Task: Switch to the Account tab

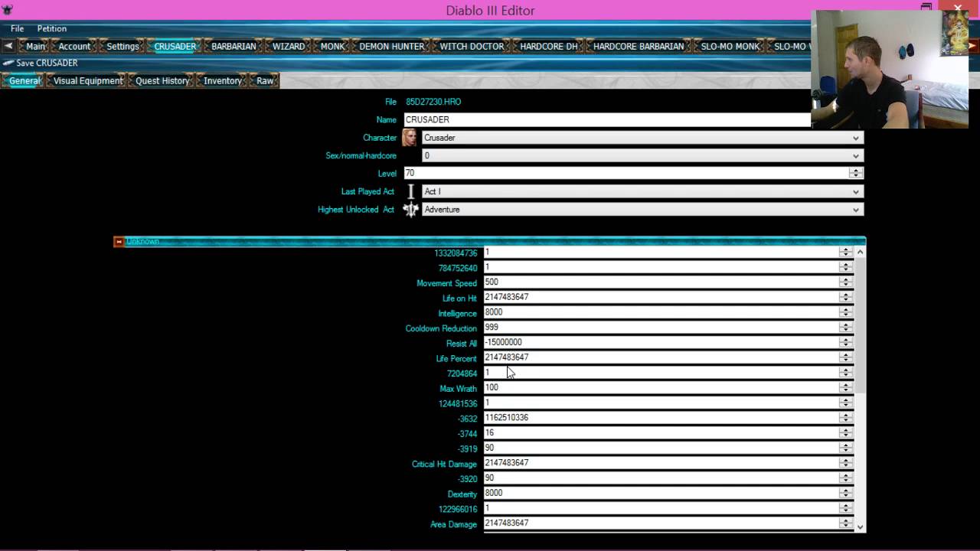Action: (x=74, y=46)
